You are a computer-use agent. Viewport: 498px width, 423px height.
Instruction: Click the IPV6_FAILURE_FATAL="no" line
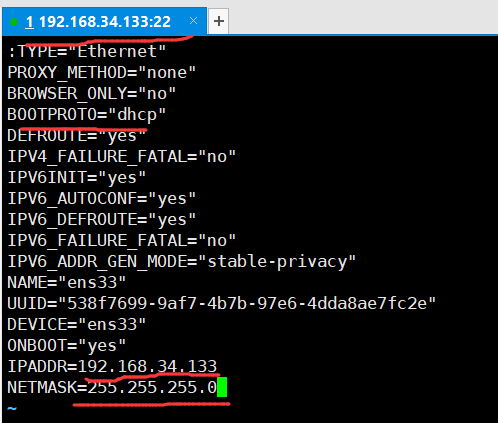coord(122,240)
